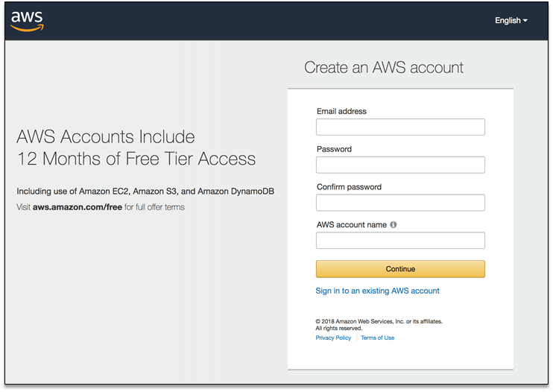The height and width of the screenshot is (392, 553).
Task: Open the English language dropdown
Action: (x=511, y=21)
